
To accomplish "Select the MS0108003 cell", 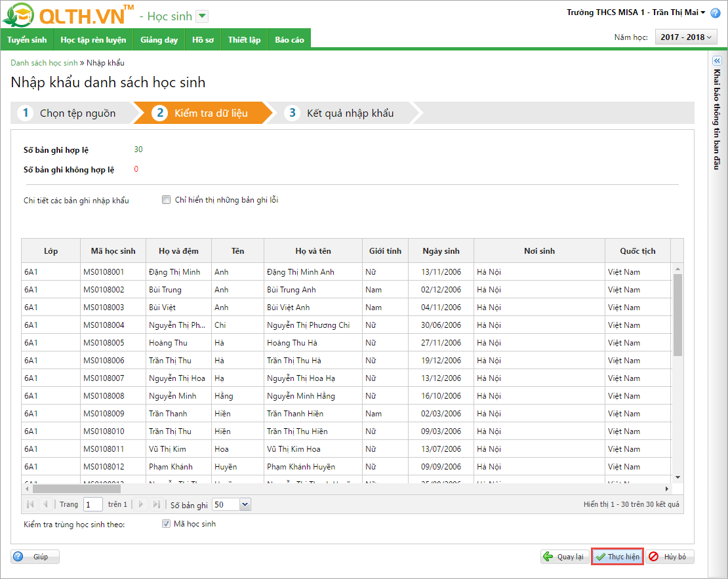I will click(113, 308).
